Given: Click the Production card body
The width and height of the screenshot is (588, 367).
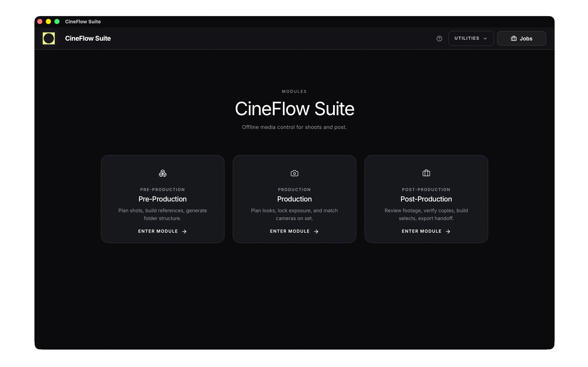Looking at the screenshot, I should [x=294, y=199].
